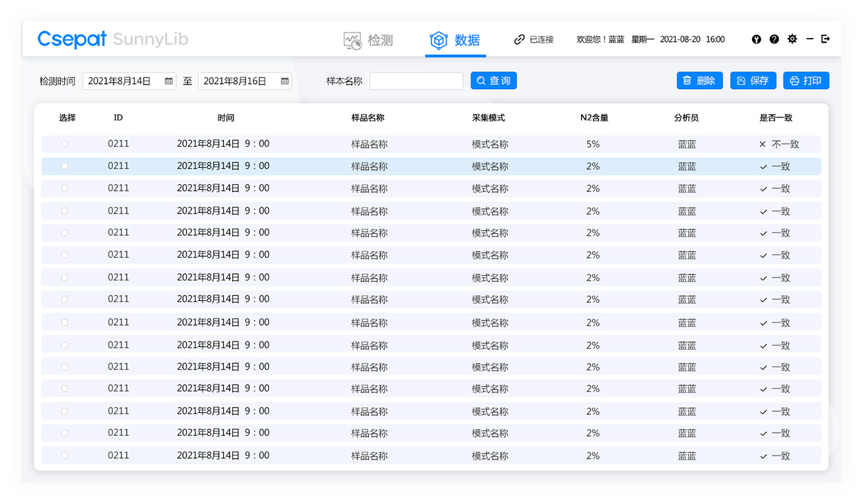Screen dimensions: 863x504
Task: Tick the checkbox on the highlighted second row
Action: coord(64,166)
